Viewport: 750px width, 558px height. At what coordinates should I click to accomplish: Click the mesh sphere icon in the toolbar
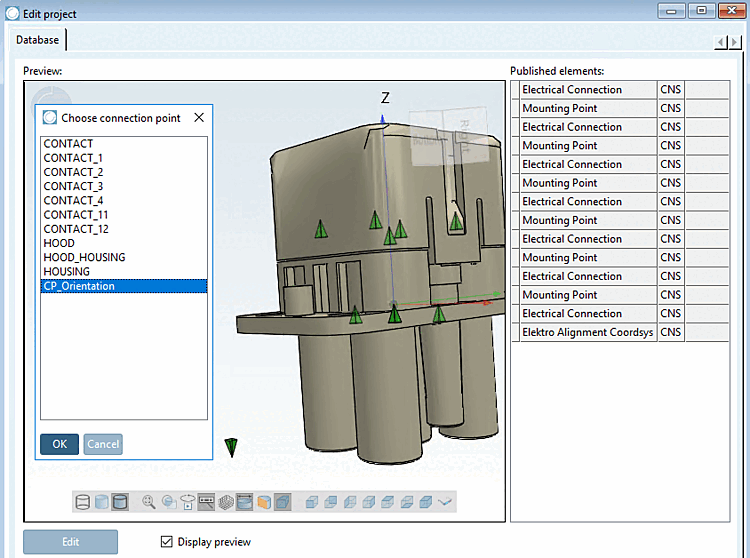pyautogui.click(x=226, y=502)
